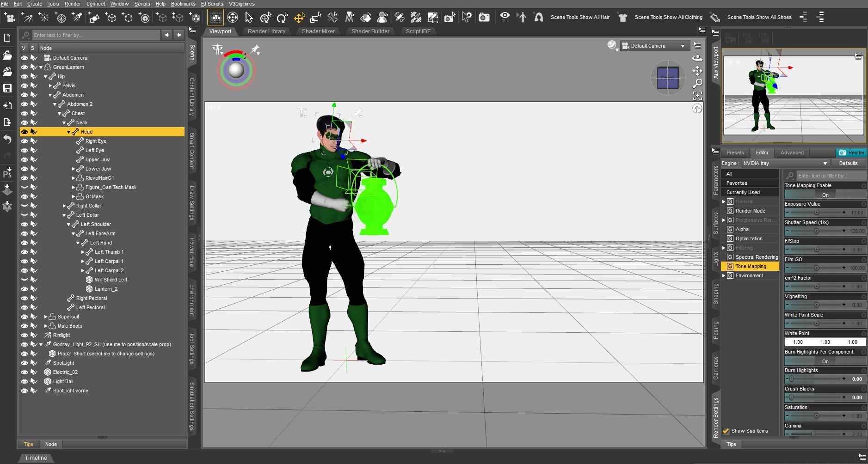This screenshot has height=464, width=868.
Task: Collapse the GreenLantern tree node
Action: 41,67
